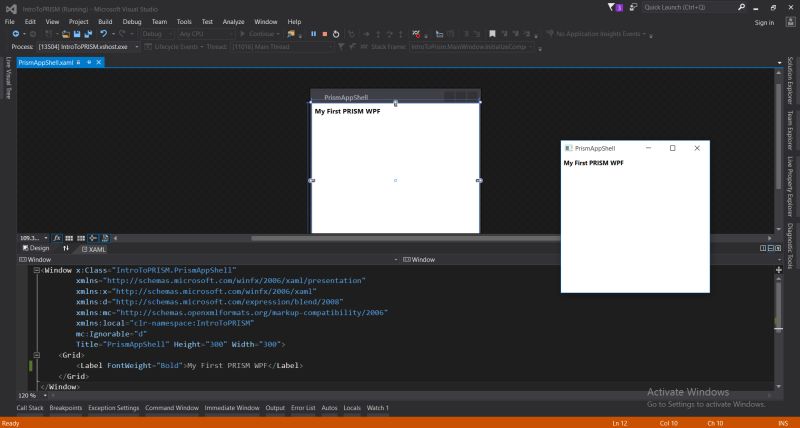
Task: Open the Debug menu
Action: [132, 21]
